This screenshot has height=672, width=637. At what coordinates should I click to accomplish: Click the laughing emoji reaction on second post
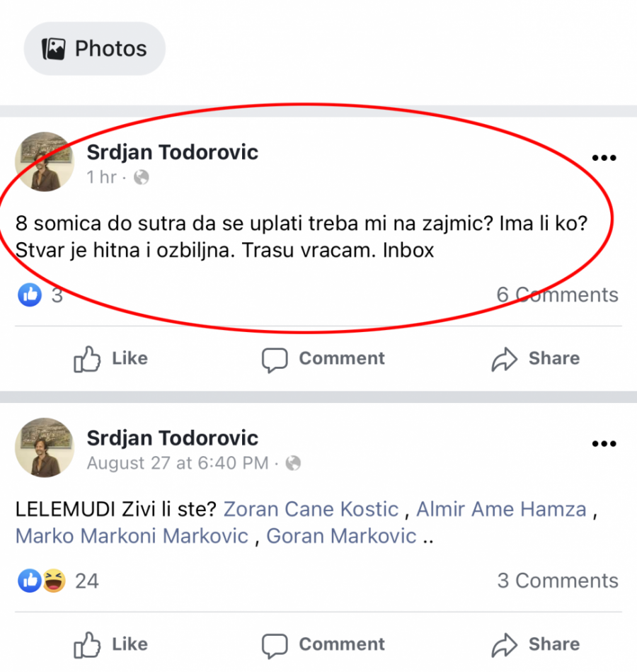click(49, 581)
